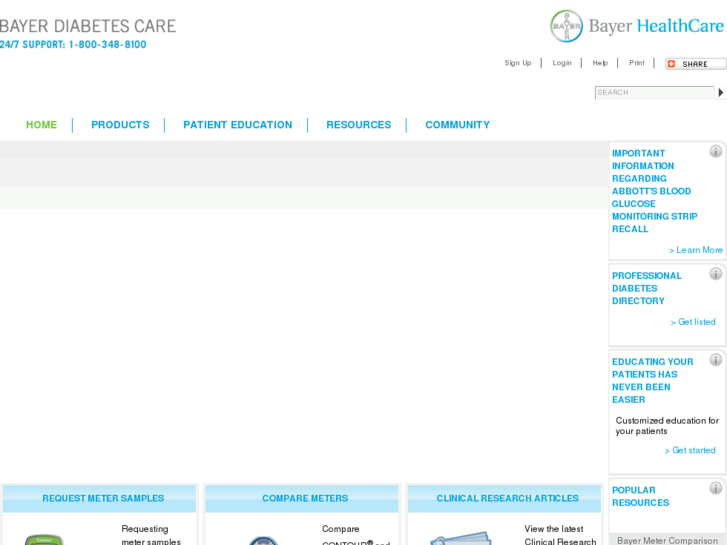Click Get listed in diabetes directory
This screenshot has height=545, width=727.
click(693, 322)
